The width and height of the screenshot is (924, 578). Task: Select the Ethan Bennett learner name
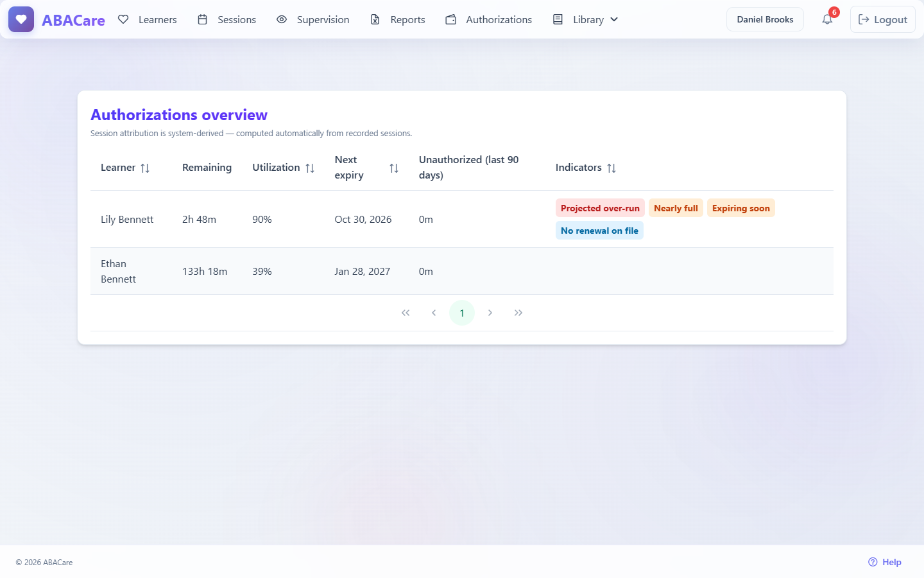[119, 271]
